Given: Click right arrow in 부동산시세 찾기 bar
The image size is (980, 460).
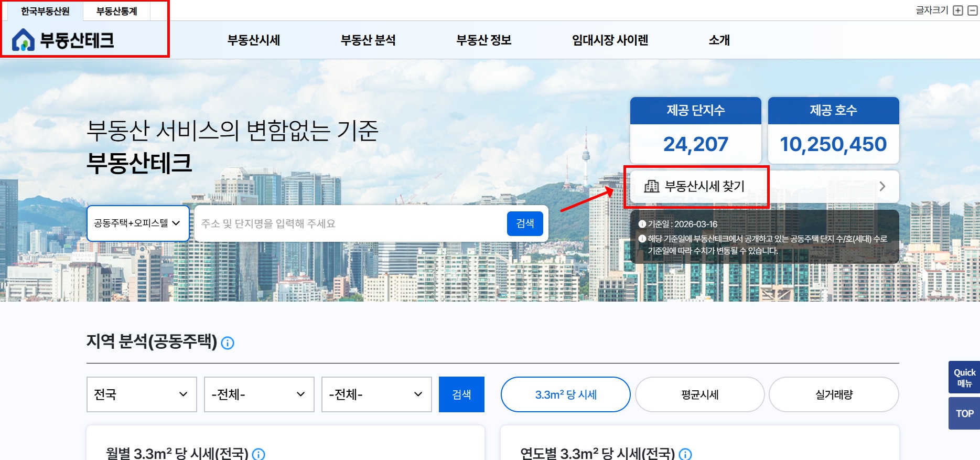Looking at the screenshot, I should (x=882, y=186).
